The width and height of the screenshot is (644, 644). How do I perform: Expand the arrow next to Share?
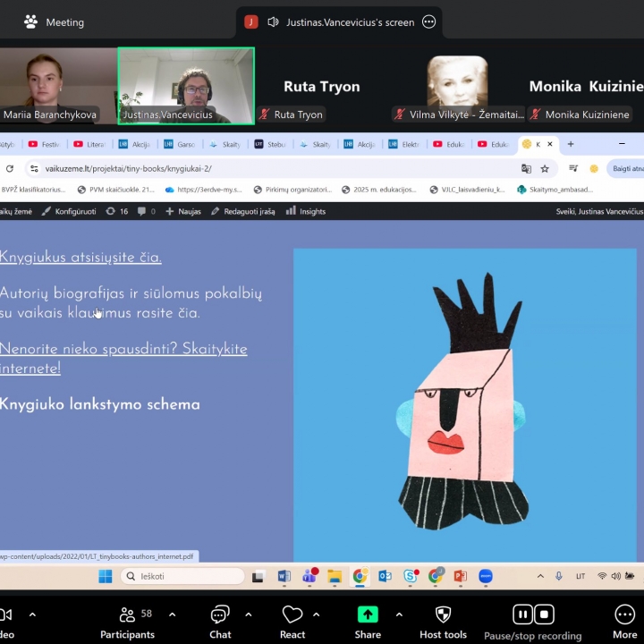399,614
